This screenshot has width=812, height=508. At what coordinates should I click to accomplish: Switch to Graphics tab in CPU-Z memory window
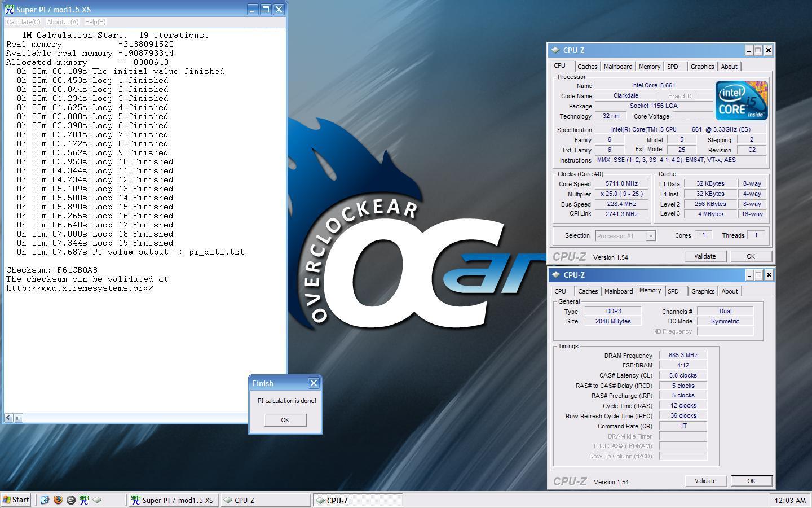click(x=703, y=291)
